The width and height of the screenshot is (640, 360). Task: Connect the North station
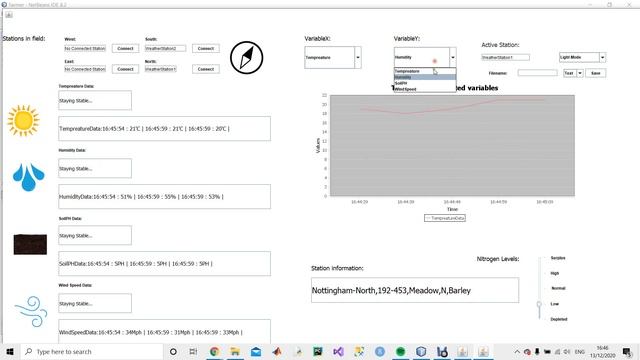point(206,69)
